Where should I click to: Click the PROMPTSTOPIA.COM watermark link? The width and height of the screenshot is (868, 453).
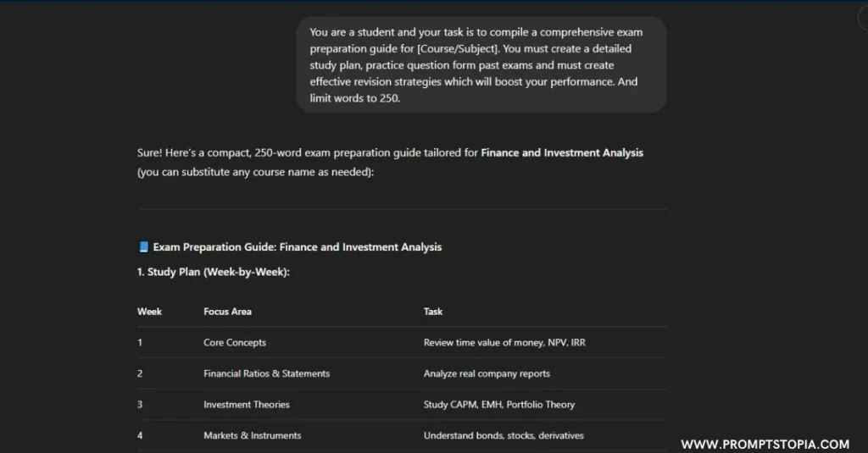click(x=765, y=445)
